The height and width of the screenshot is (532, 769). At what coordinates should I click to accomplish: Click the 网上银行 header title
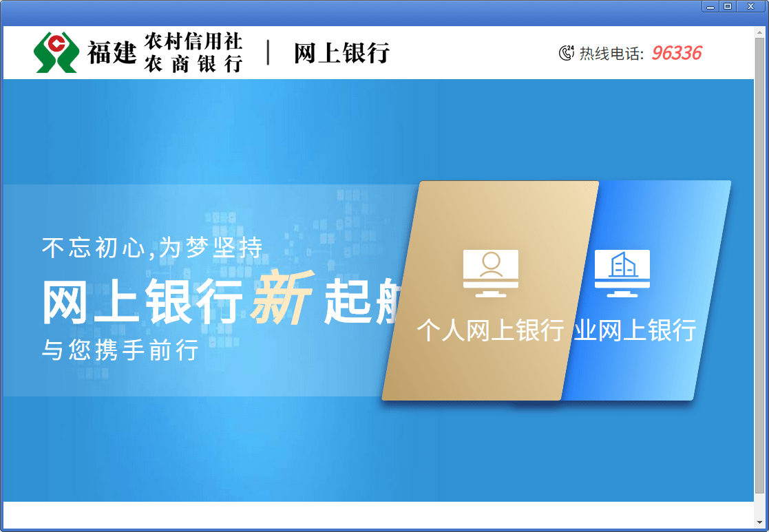[x=342, y=53]
